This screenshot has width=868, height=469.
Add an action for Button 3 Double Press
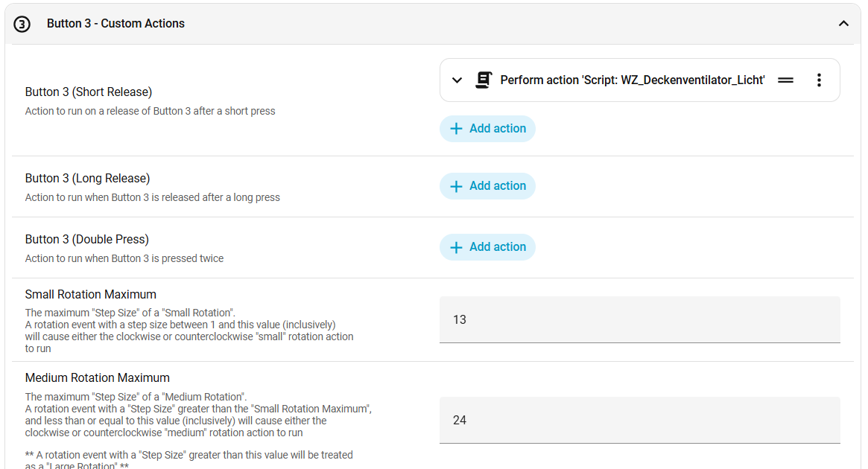497,247
